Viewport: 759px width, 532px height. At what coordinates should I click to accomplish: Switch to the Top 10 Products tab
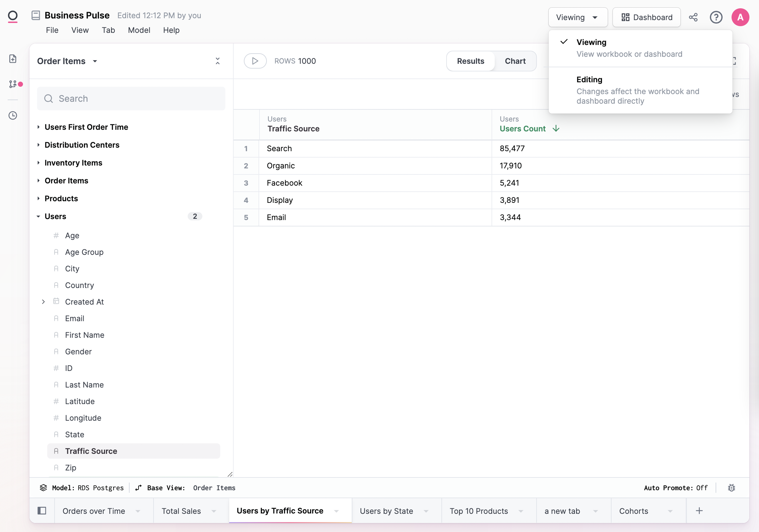pos(478,511)
